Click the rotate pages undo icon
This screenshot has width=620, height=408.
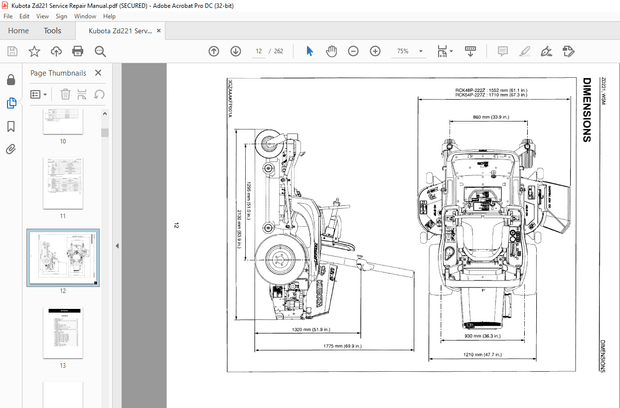click(99, 94)
